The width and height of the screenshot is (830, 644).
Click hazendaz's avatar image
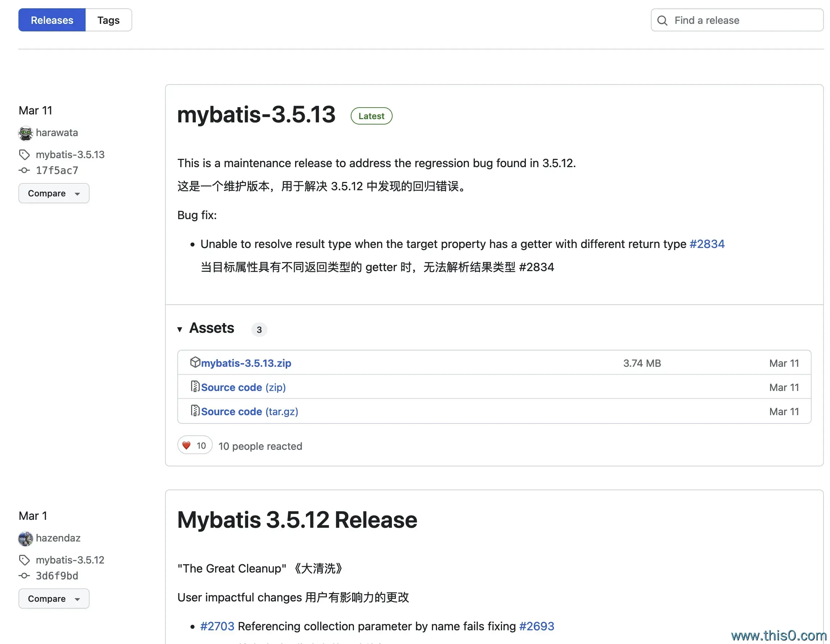pos(25,538)
